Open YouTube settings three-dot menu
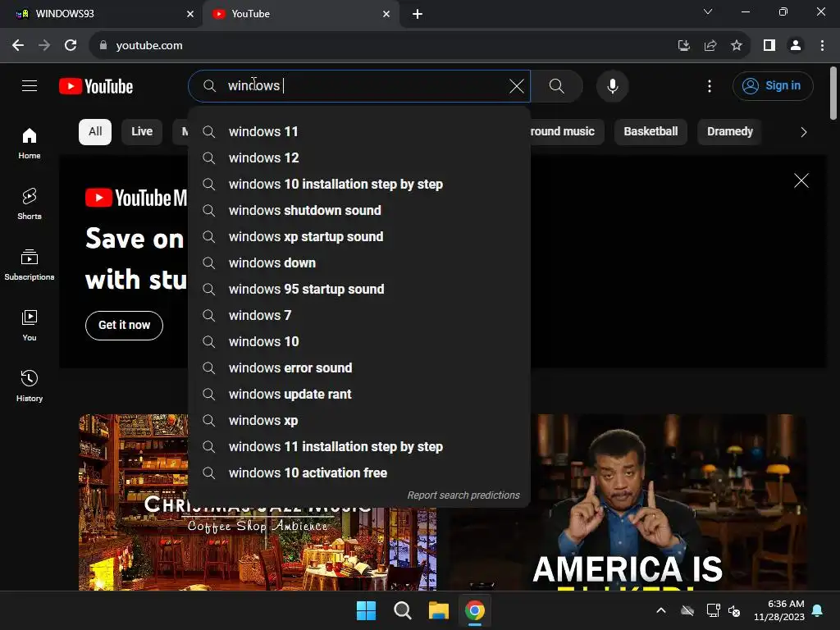 (x=710, y=85)
